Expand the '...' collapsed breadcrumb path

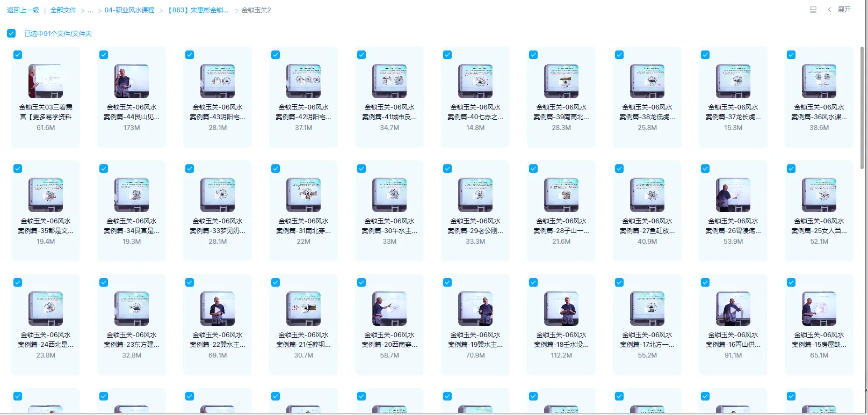tap(90, 10)
